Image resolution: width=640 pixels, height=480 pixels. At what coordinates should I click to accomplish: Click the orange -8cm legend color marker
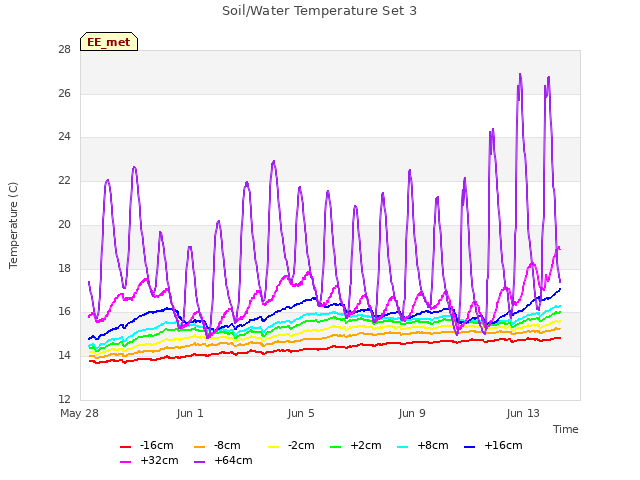(x=199, y=447)
